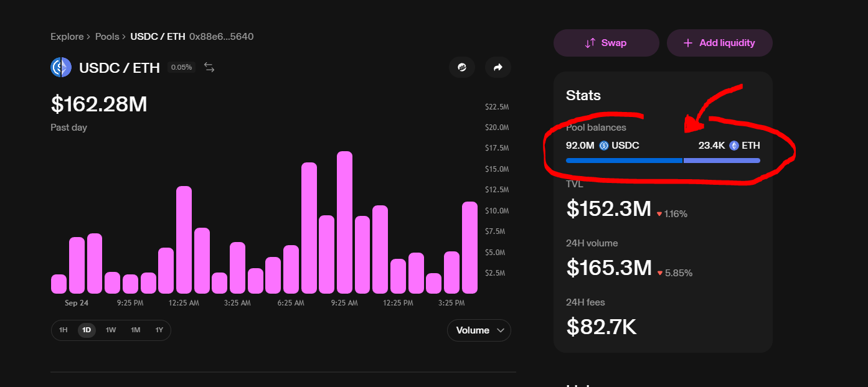Click the 3:25 PM x-axis label
The height and width of the screenshot is (387, 868).
(x=451, y=303)
